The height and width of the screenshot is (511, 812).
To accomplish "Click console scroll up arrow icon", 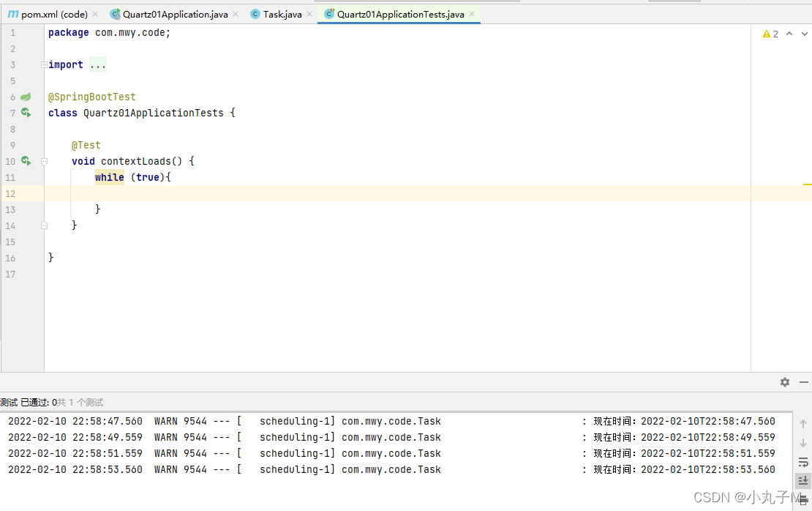I will click(x=803, y=424).
